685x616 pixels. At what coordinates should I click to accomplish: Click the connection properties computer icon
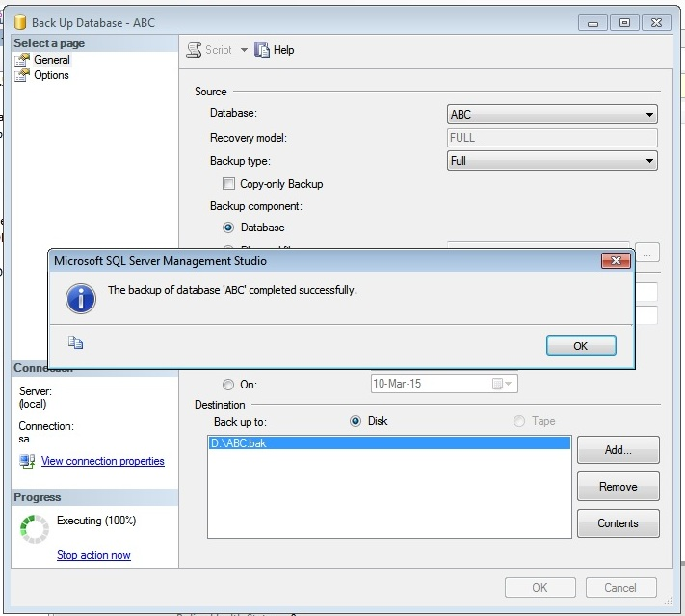pyautogui.click(x=27, y=461)
